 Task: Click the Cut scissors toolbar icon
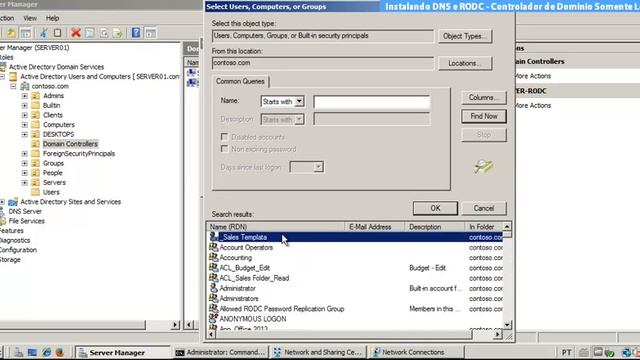(44, 33)
